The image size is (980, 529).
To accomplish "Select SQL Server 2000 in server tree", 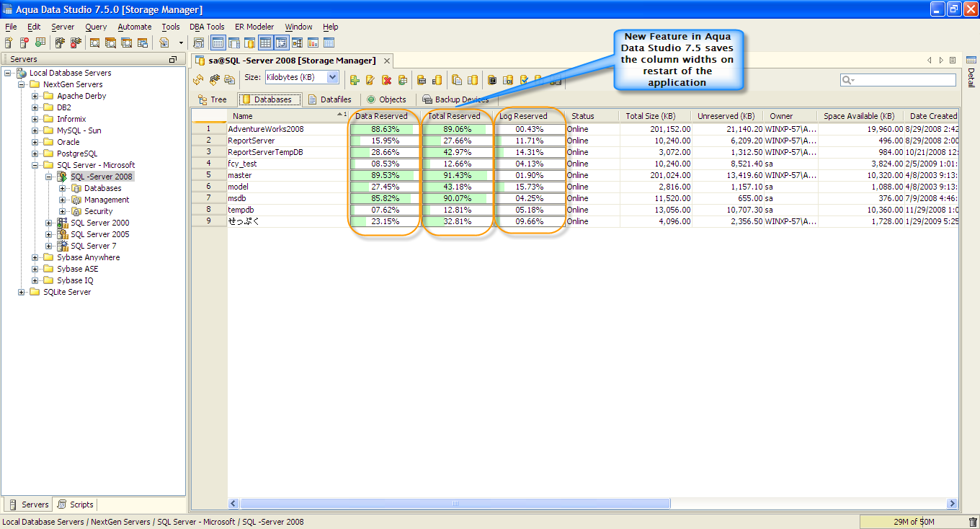I will (x=100, y=223).
